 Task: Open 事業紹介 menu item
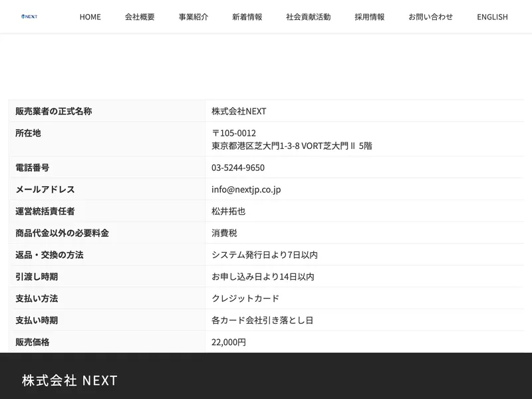(x=194, y=17)
